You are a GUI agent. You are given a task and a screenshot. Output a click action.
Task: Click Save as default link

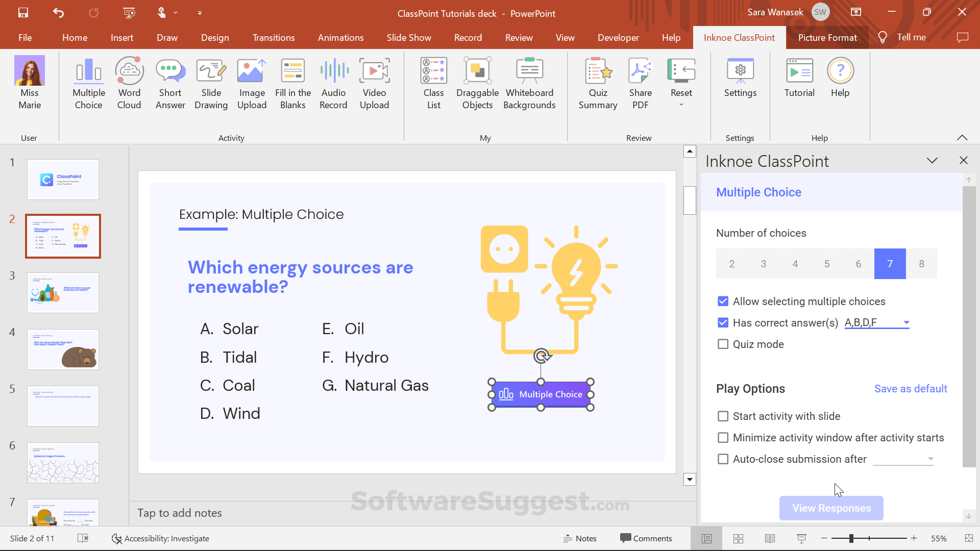910,388
